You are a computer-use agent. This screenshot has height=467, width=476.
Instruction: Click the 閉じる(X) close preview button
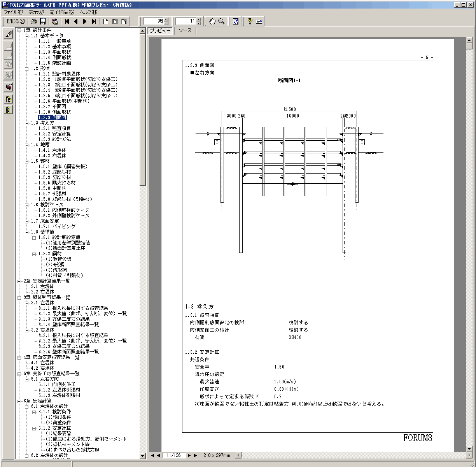pyautogui.click(x=16, y=21)
